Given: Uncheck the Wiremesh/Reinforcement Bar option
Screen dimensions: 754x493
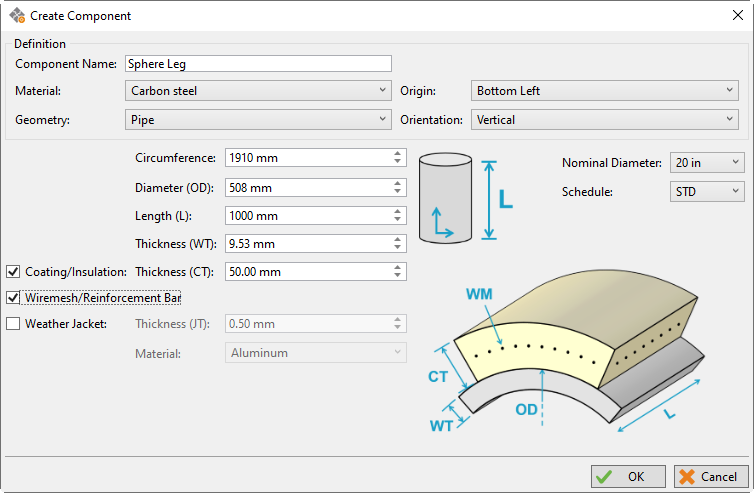Looking at the screenshot, I should tap(13, 297).
